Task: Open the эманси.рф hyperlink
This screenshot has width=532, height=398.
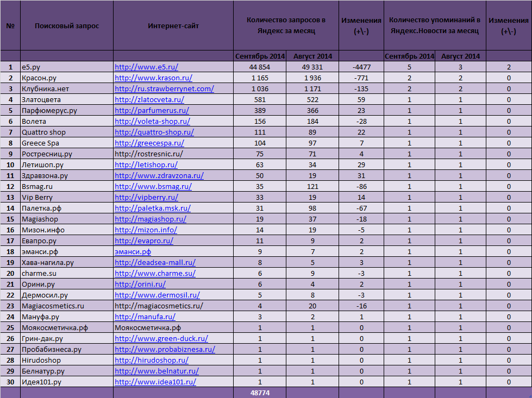Action: [x=133, y=251]
